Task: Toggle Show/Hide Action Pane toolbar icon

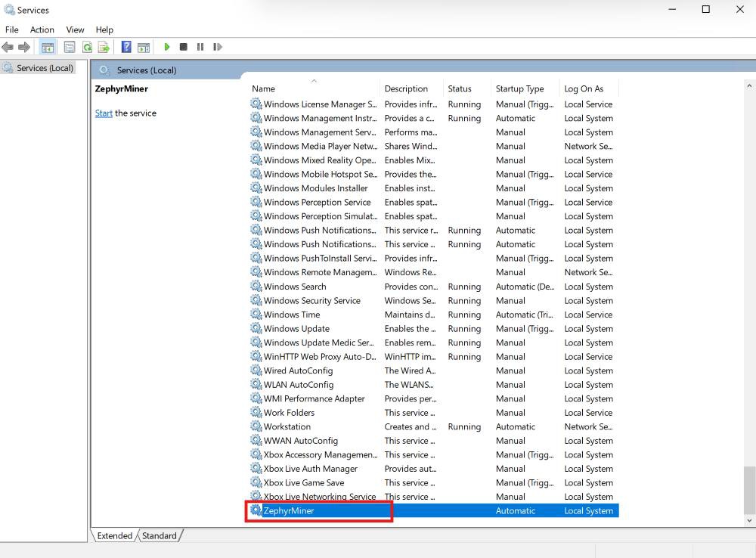Action: [x=144, y=47]
